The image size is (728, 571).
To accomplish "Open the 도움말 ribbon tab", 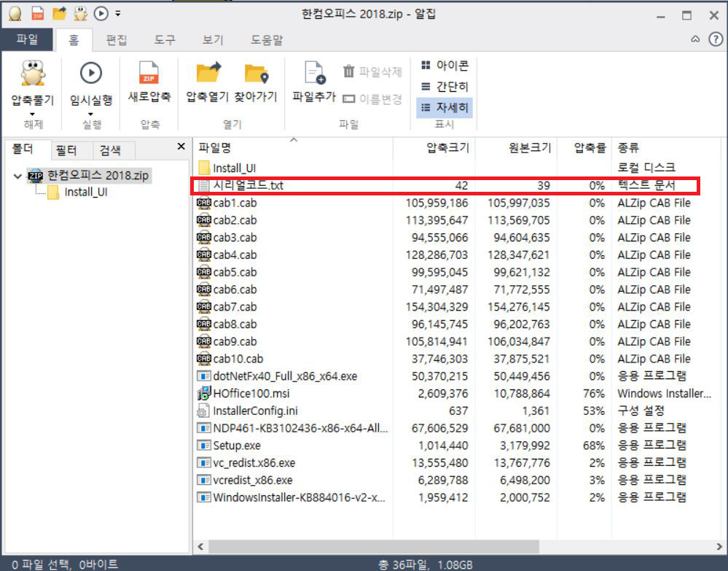I will pyautogui.click(x=267, y=40).
